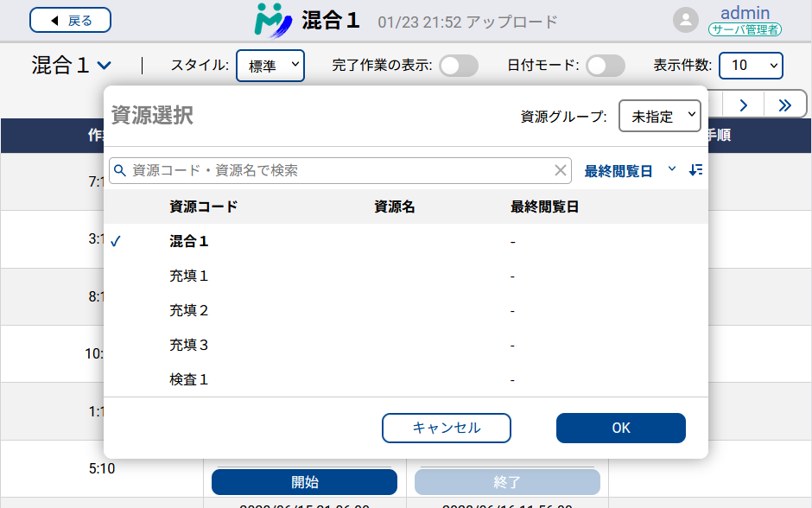Open the 資源グループ dropdown showing 未指定
The width and height of the screenshot is (812, 508).
pos(660,116)
